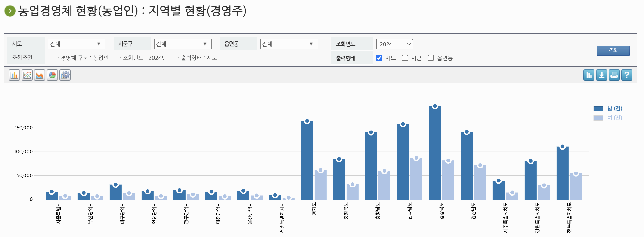Select the bar chart type icon

[x=14, y=75]
